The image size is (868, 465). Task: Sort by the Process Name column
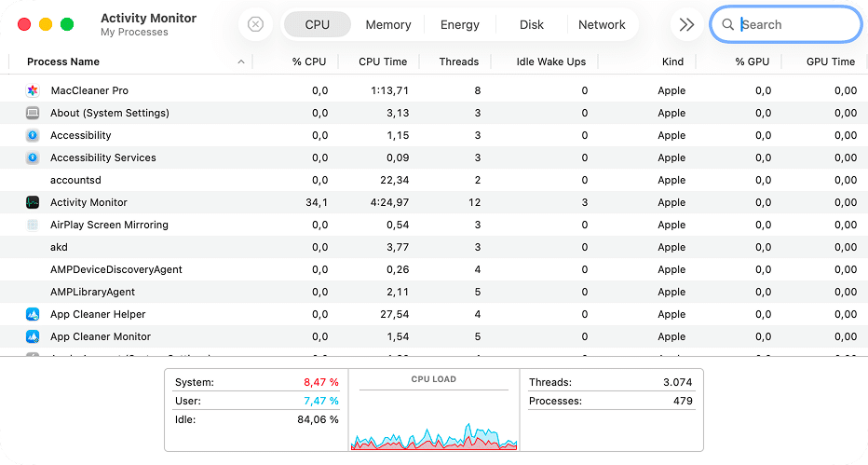[63, 62]
